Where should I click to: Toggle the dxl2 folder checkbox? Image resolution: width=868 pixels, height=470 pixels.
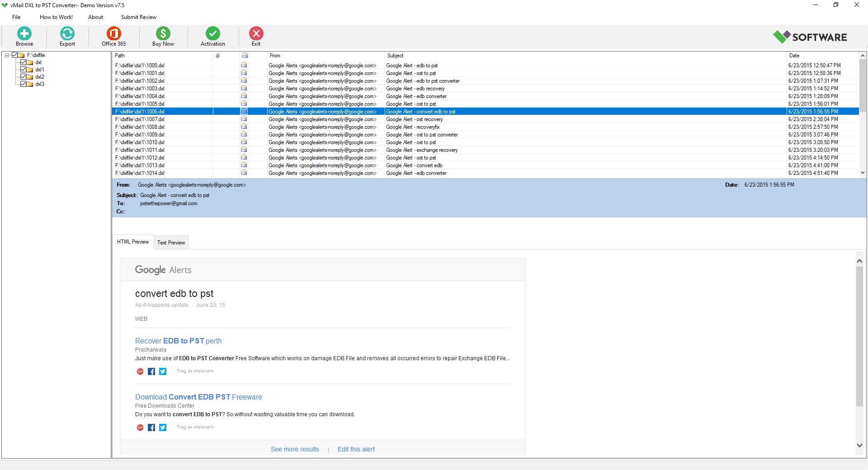click(x=23, y=77)
